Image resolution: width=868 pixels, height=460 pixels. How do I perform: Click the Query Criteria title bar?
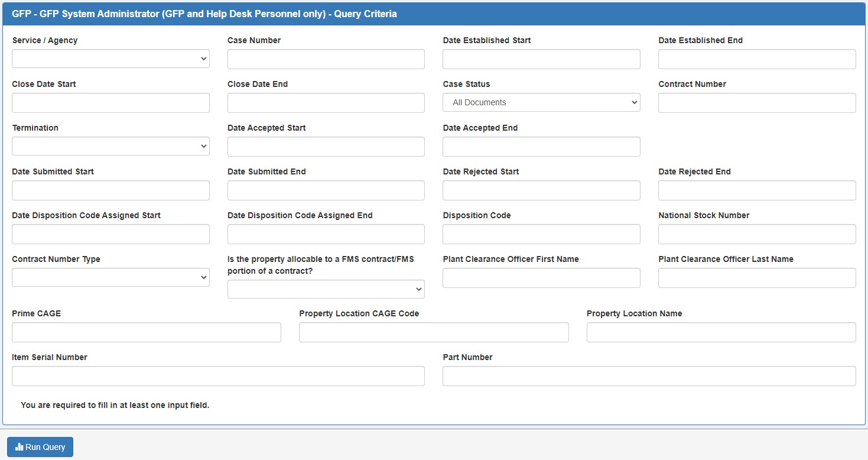[434, 13]
